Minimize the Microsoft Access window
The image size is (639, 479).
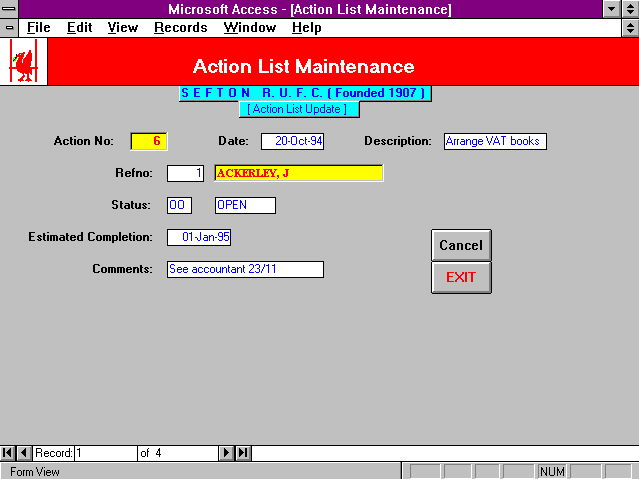click(x=611, y=9)
